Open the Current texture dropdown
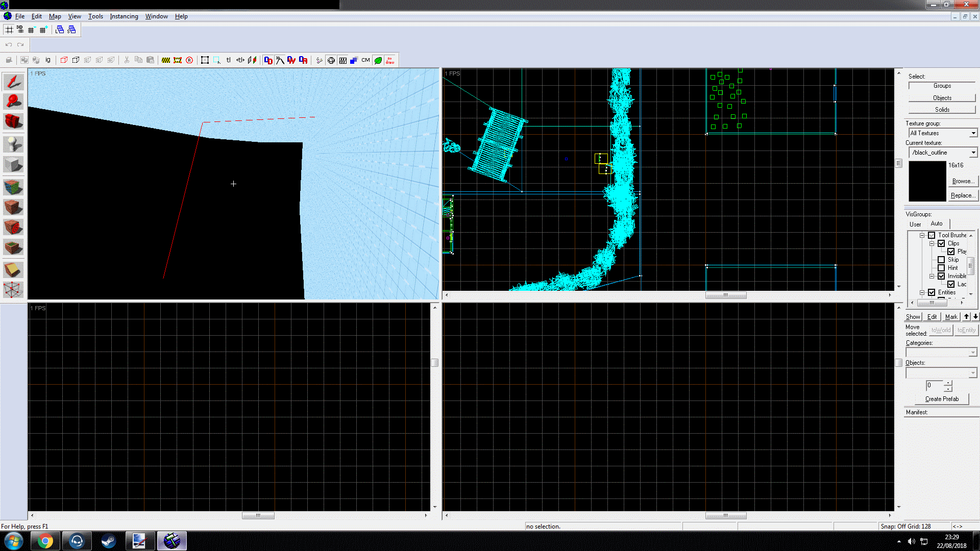Screen dimensions: 980x551 973,153
